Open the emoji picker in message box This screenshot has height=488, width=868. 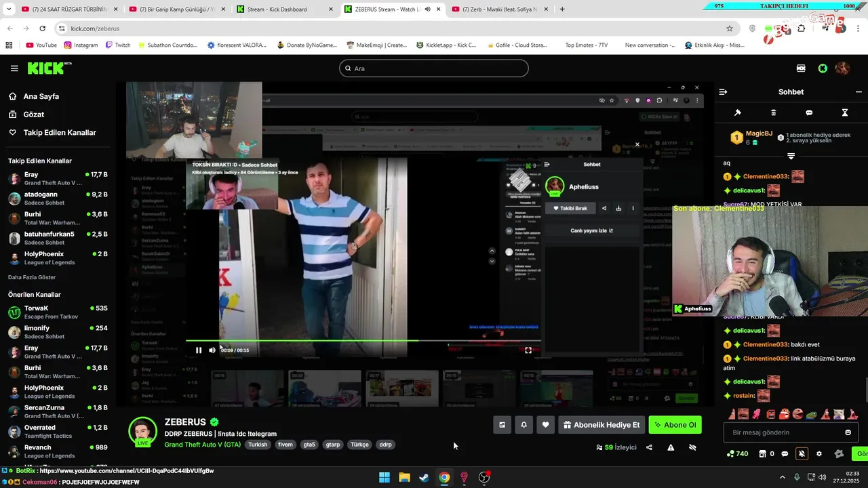(848, 432)
